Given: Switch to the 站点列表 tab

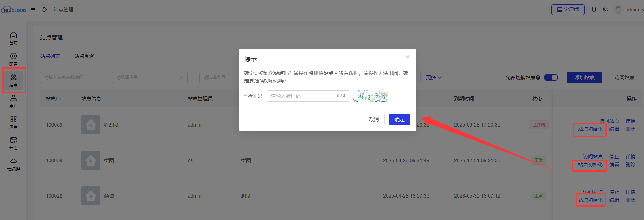Looking at the screenshot, I should (x=50, y=56).
